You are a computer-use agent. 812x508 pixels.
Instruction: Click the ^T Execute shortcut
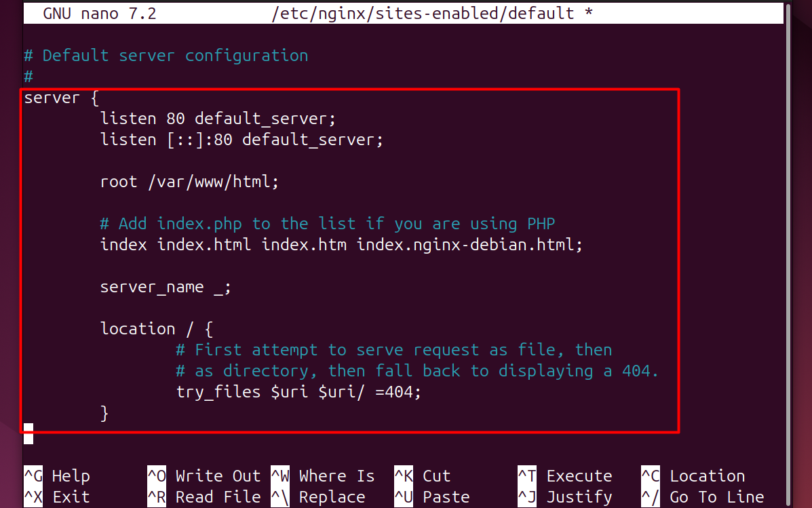point(565,476)
